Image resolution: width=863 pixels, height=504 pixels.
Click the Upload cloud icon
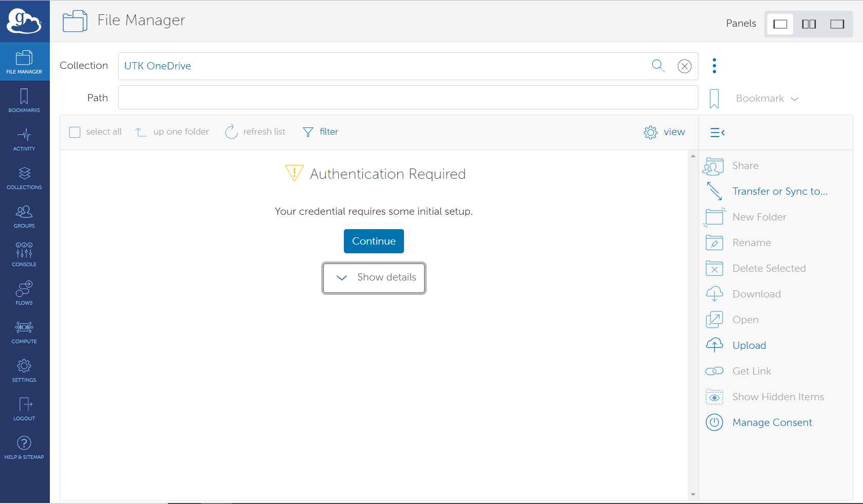tap(714, 345)
